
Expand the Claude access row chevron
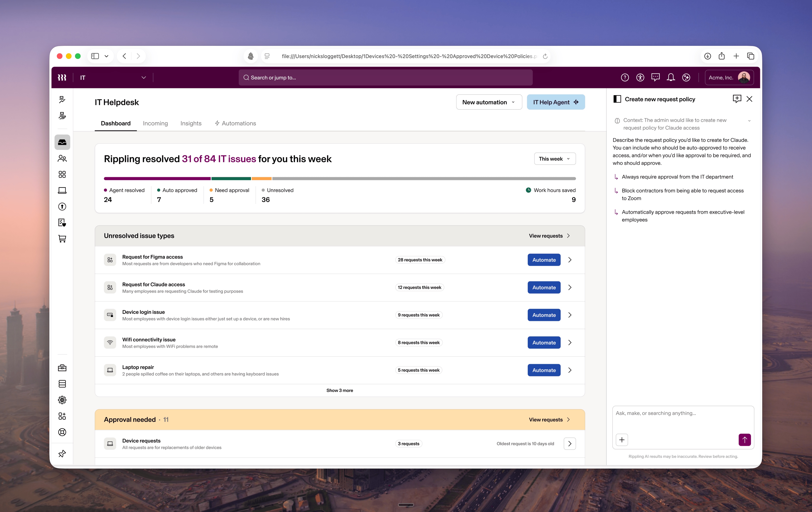570,287
